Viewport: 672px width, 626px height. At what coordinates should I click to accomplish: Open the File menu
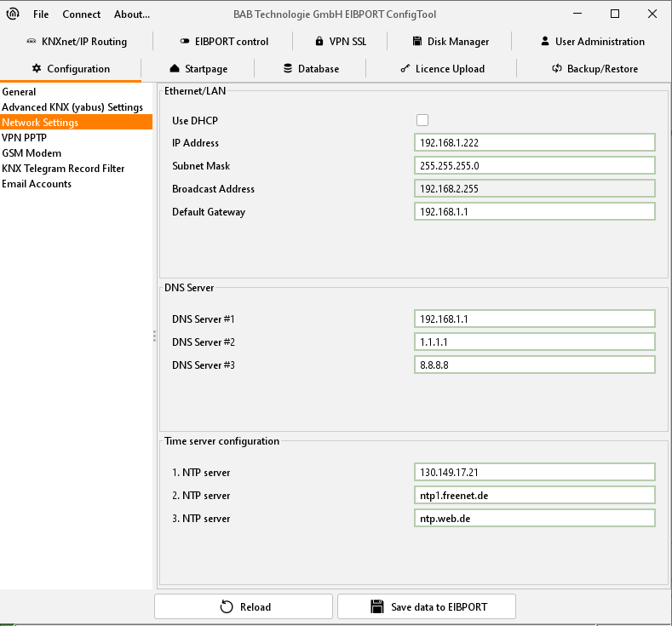41,14
